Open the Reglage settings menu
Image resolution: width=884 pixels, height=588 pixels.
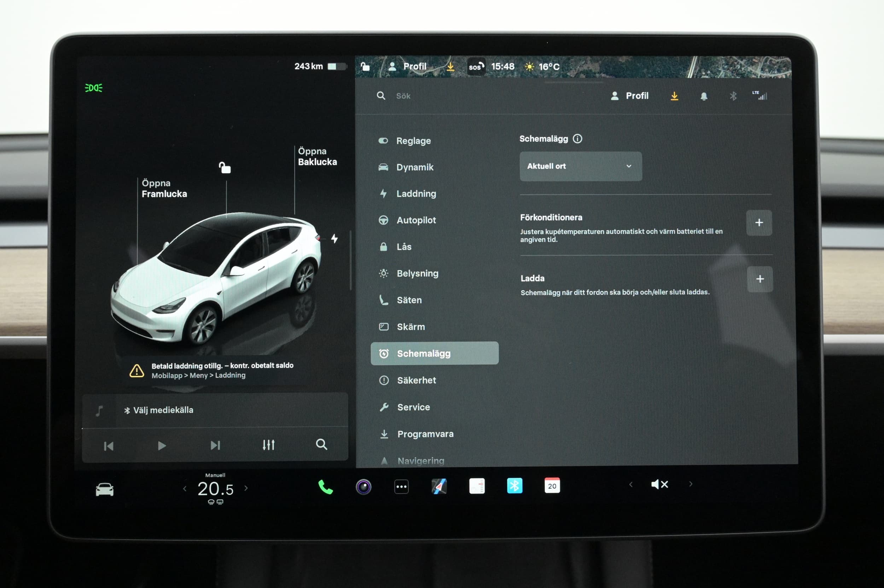coord(405,141)
